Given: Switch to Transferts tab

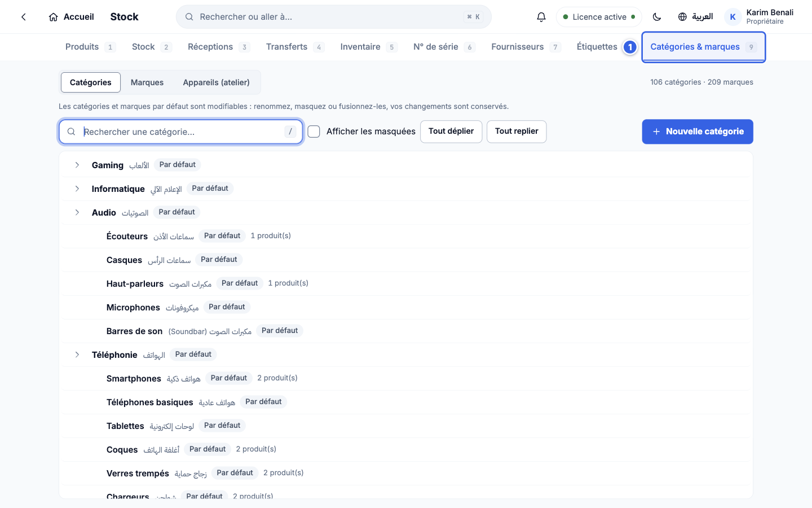Looking at the screenshot, I should click(x=295, y=47).
